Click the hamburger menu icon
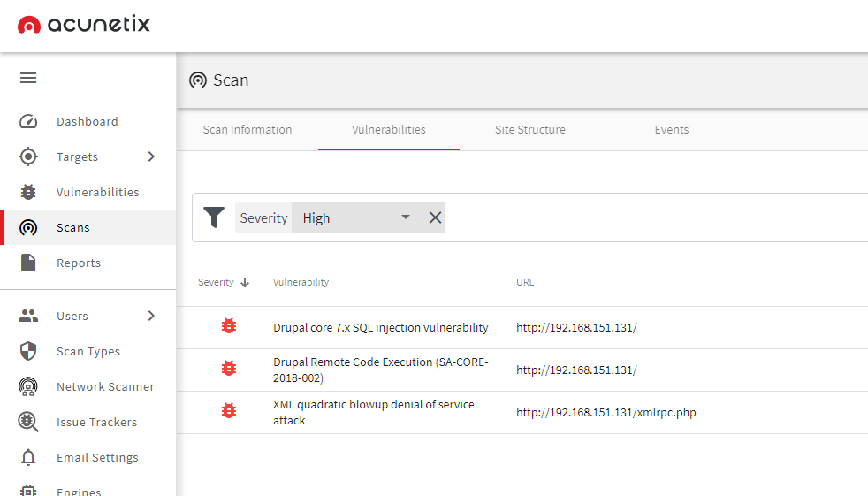868x496 pixels. [x=28, y=78]
